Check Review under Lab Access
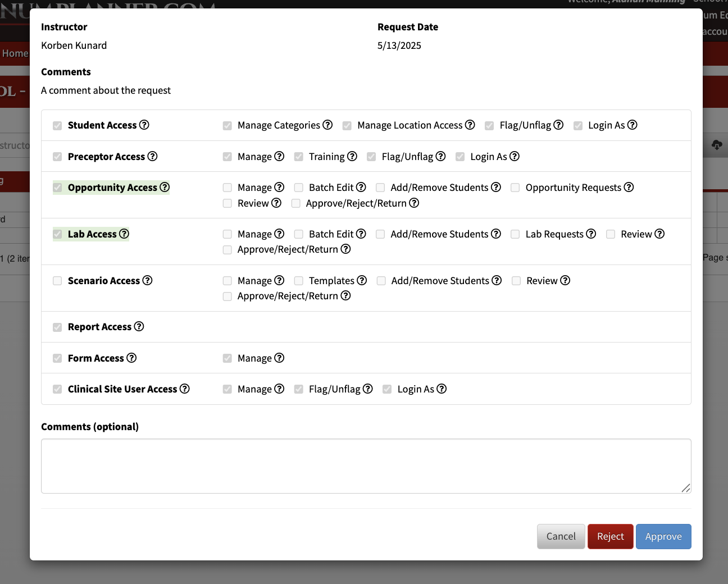Image resolution: width=728 pixels, height=584 pixels. tap(611, 234)
